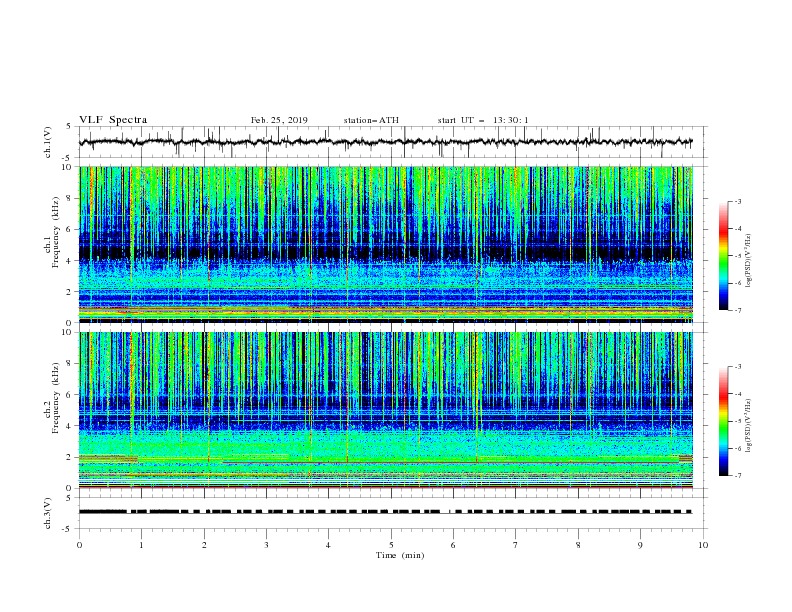Click the "ch.1(V)" waveform axis label
Viewport: 792px width, 612px height.
click(x=48, y=142)
